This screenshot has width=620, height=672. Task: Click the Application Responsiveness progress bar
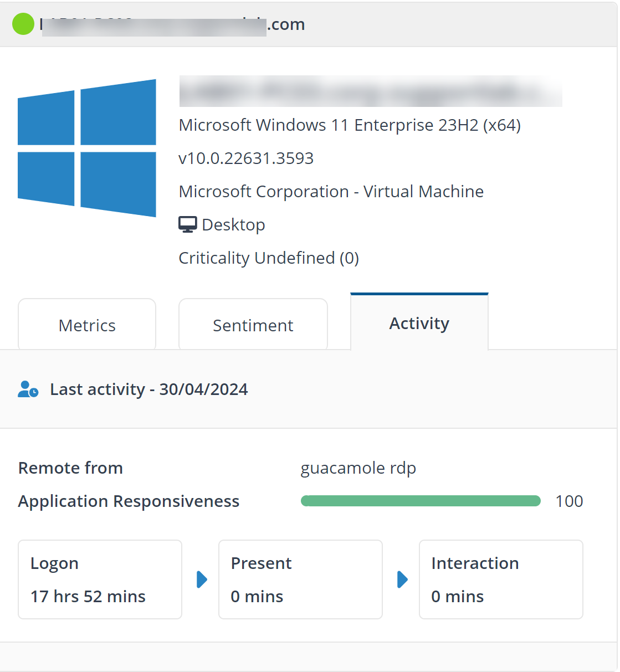[421, 501]
